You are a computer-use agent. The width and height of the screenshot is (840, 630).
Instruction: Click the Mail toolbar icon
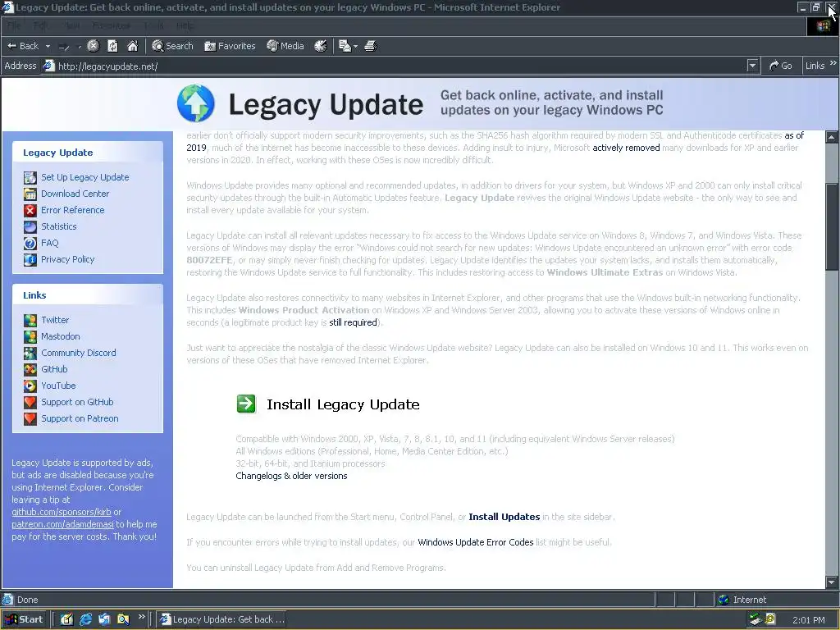point(345,46)
